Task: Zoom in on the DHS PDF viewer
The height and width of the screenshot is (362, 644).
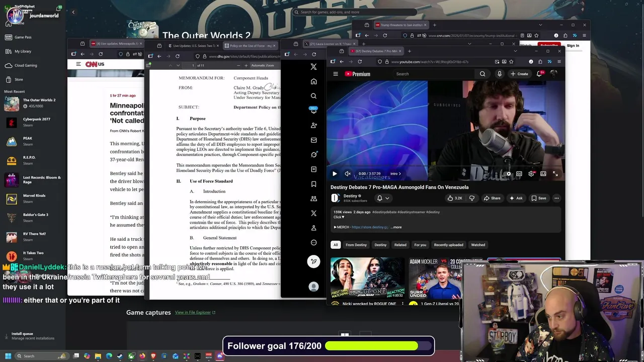Action: coord(246,65)
